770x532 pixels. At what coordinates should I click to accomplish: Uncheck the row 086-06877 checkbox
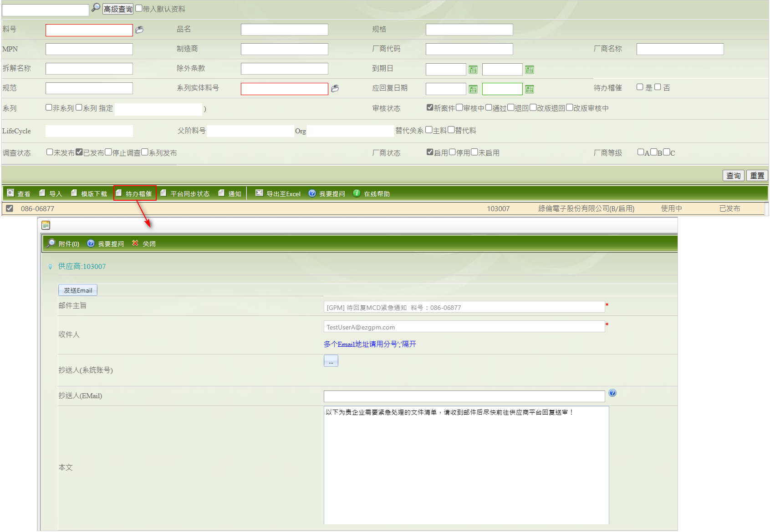tap(10, 208)
